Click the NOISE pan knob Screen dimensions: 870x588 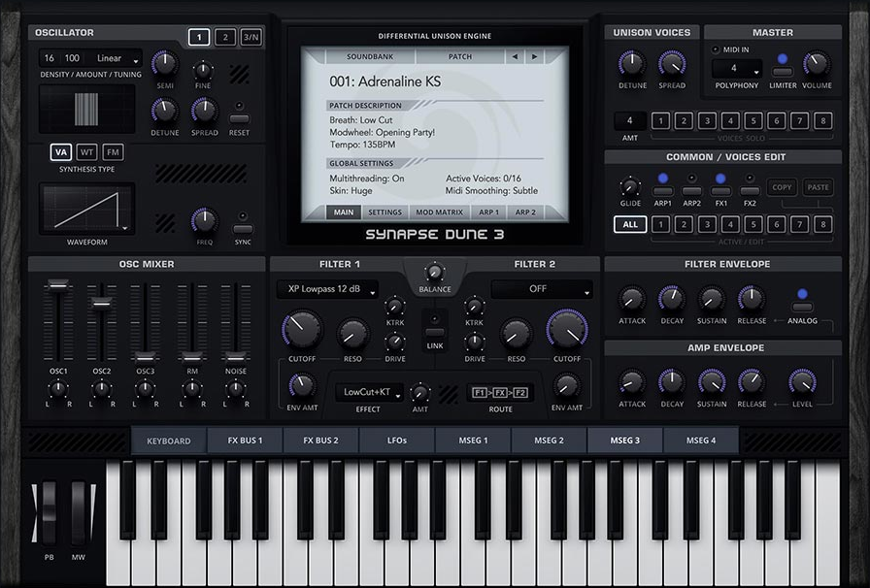[235, 389]
